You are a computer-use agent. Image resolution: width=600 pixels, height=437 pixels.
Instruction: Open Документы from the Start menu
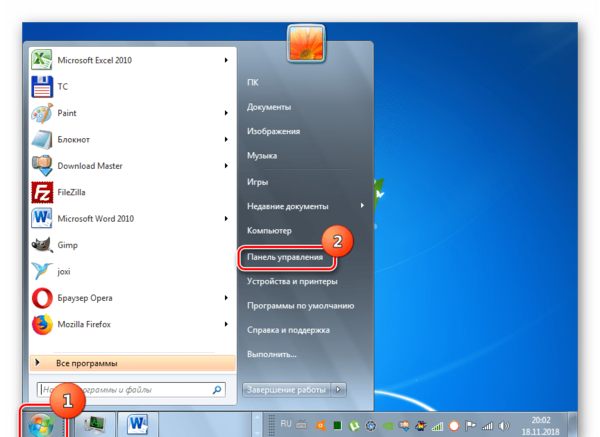269,107
